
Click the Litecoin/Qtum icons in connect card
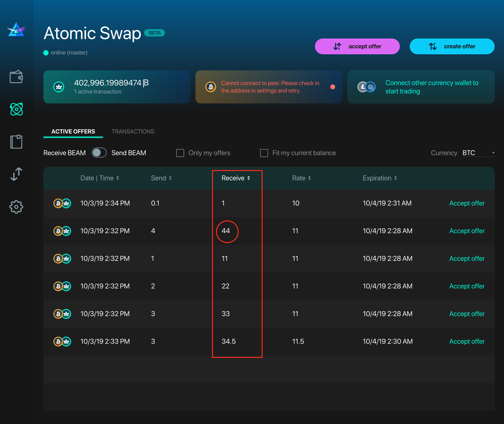click(x=367, y=87)
